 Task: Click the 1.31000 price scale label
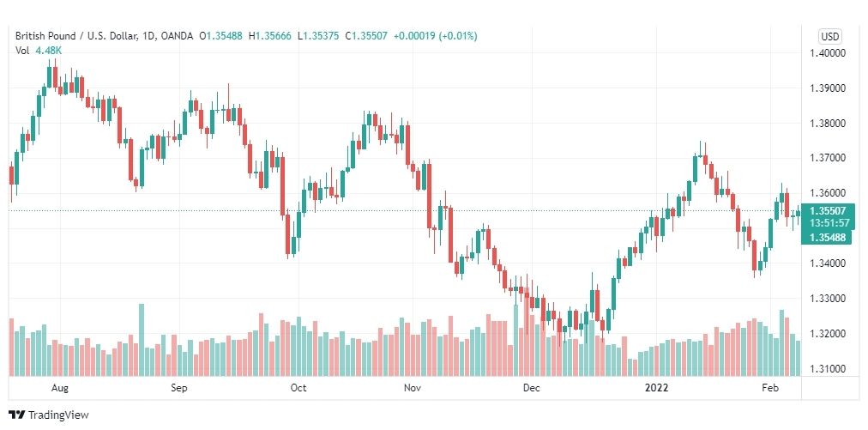pyautogui.click(x=827, y=369)
